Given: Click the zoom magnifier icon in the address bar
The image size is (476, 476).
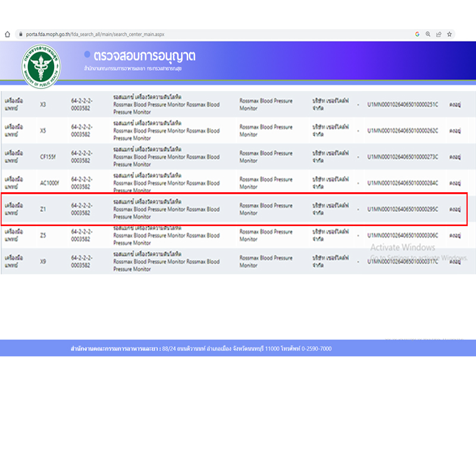Looking at the screenshot, I should [428, 35].
